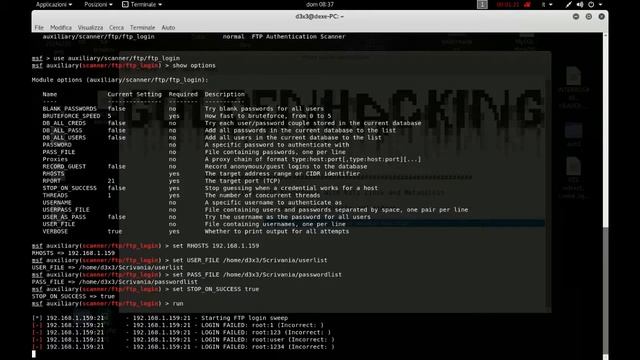Expand the system menu arrow beside power icon
This screenshot has width=640, height=360.
600,4
